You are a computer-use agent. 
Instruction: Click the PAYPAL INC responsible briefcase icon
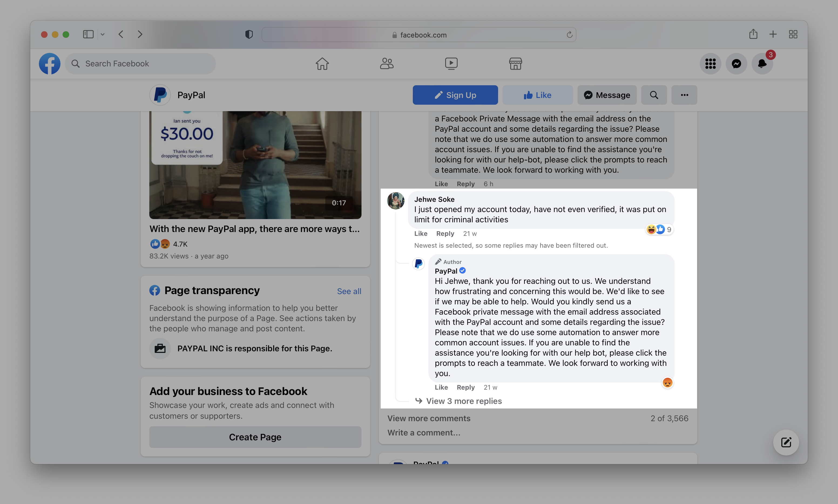tap(160, 348)
